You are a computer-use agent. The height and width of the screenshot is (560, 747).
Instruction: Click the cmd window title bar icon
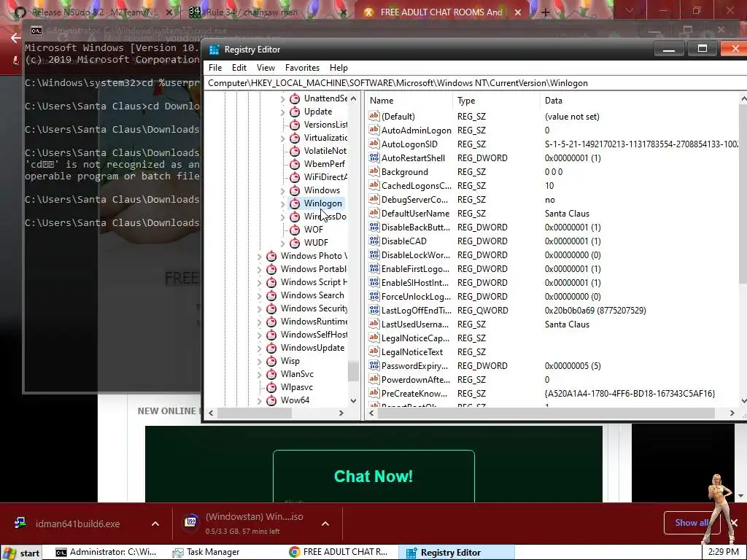pyautogui.click(x=36, y=31)
